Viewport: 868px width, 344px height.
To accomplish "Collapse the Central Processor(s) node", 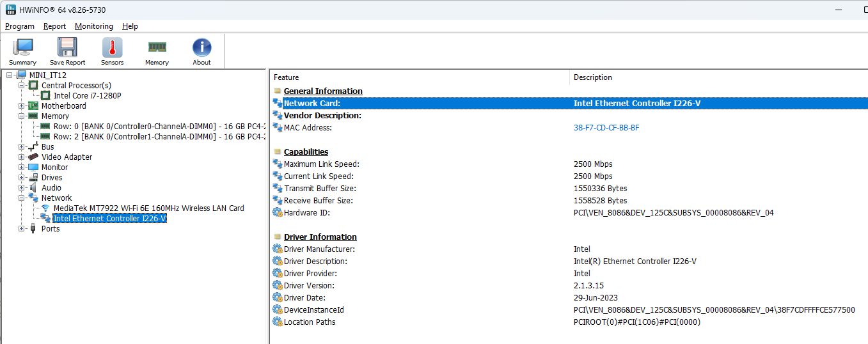I will point(22,86).
